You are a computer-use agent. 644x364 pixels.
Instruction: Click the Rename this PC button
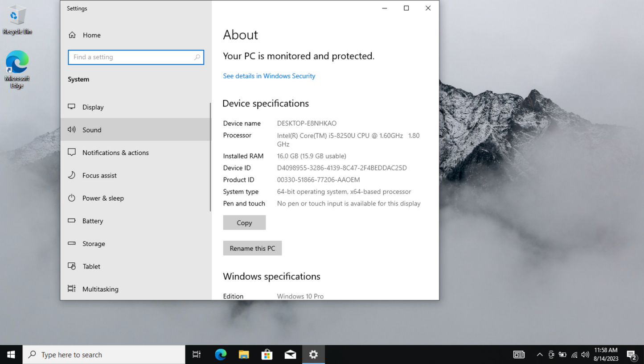[252, 248]
